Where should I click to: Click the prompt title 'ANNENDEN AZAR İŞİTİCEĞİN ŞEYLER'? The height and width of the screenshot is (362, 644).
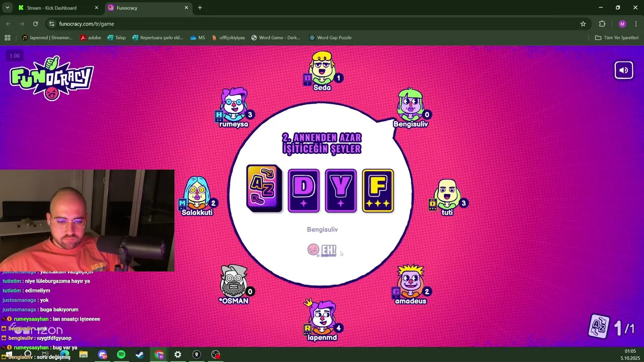click(x=322, y=143)
